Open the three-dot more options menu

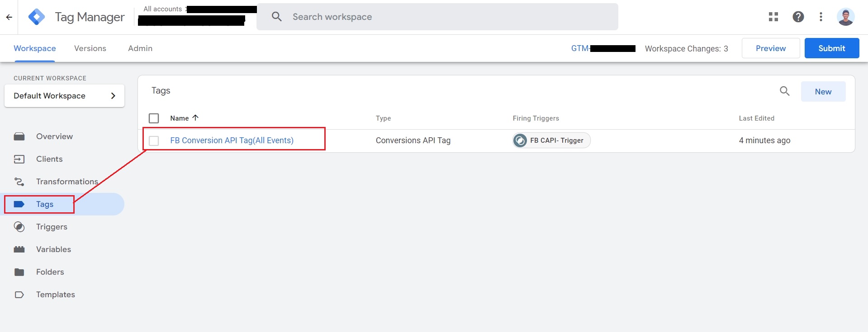821,17
